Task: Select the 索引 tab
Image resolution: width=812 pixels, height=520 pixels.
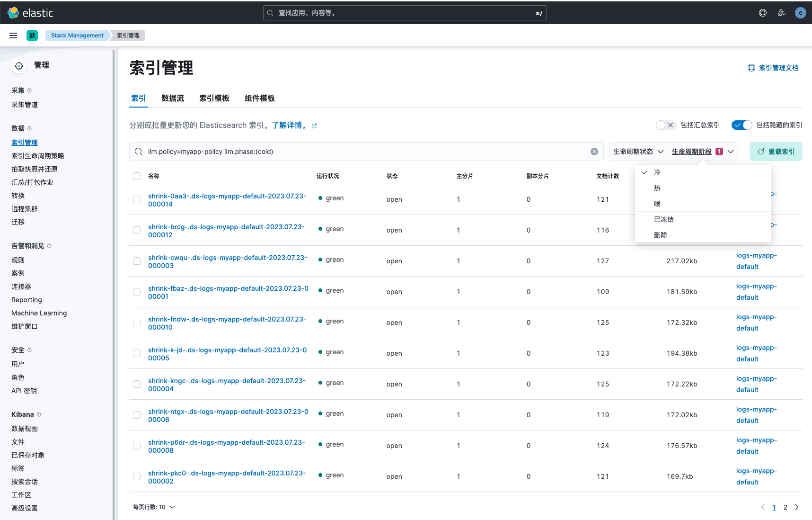Action: 139,98
